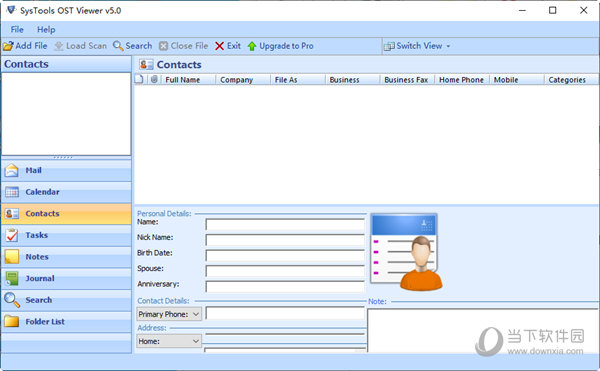Click the Search magnifier in the toolbar

[118, 46]
